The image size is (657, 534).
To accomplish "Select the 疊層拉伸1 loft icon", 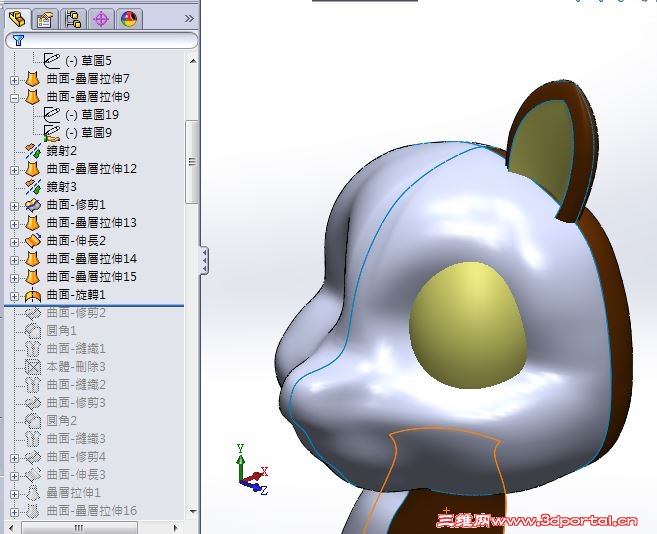I will (x=32, y=493).
